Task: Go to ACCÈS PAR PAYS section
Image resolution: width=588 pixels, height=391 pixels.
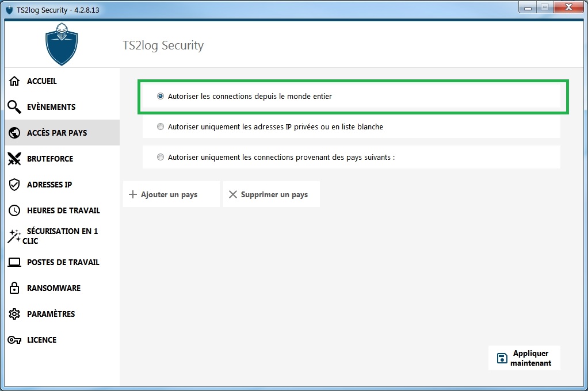Action: 62,133
